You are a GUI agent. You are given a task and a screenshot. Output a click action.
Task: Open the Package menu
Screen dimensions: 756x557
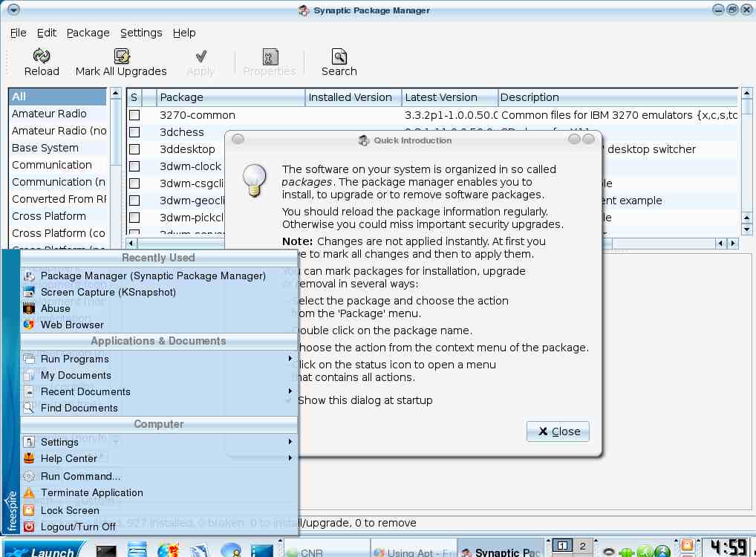tap(88, 33)
